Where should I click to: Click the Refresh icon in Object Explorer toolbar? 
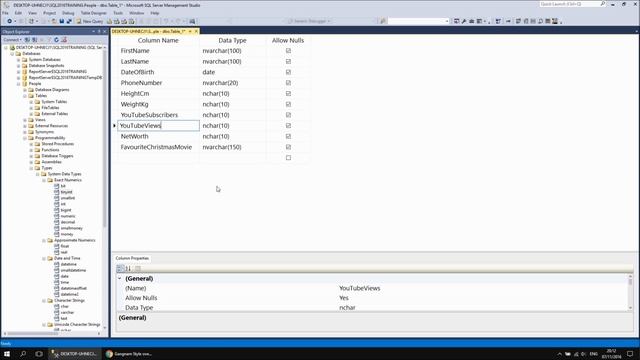point(56,40)
